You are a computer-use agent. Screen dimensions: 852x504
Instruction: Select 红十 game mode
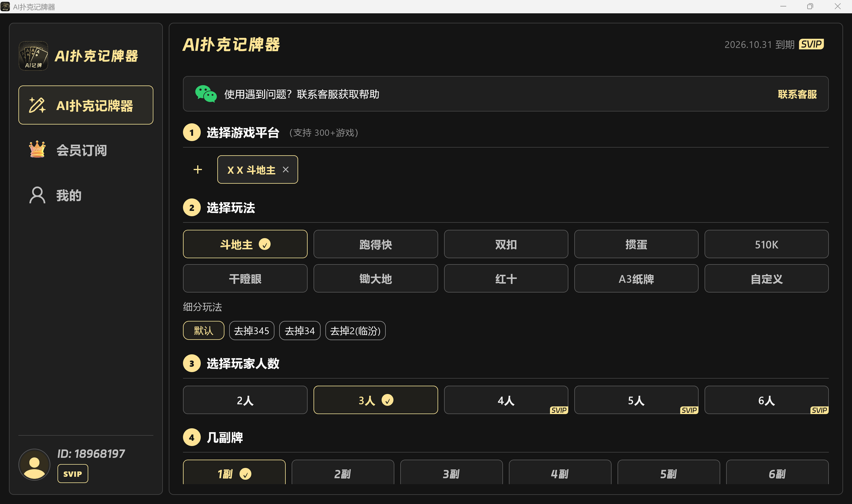click(x=506, y=278)
